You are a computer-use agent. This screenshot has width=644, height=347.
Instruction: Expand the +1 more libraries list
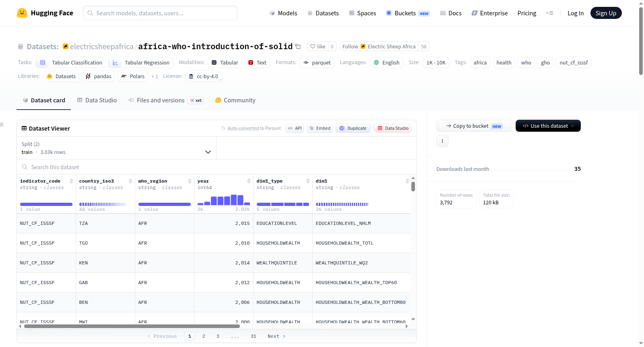(x=155, y=76)
